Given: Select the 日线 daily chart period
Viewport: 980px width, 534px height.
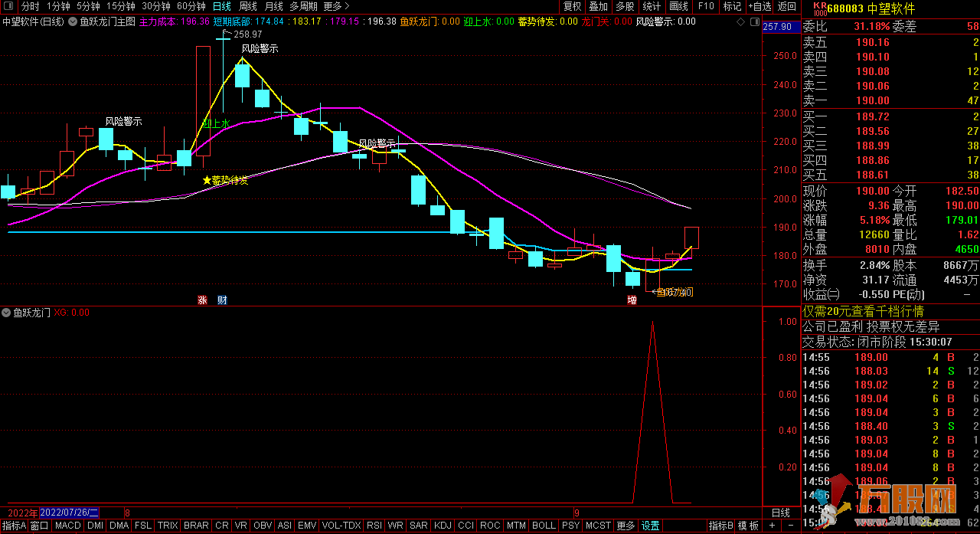Looking at the screenshot, I should [x=221, y=6].
